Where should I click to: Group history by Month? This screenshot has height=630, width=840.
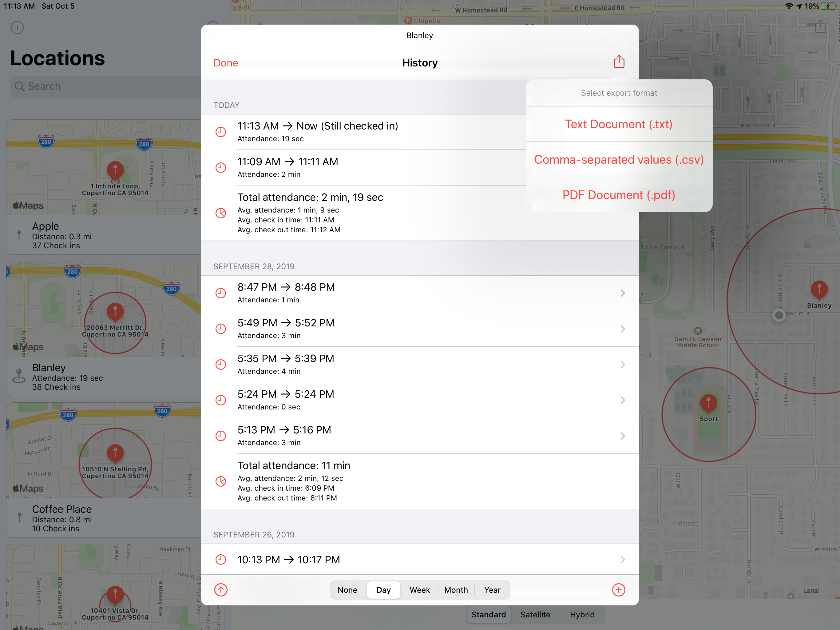click(456, 590)
